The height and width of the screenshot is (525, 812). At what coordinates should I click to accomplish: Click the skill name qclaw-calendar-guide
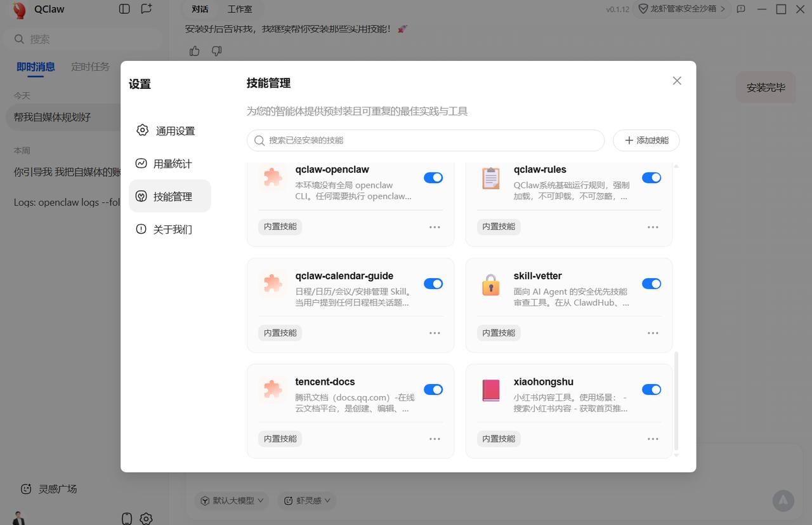[344, 276]
